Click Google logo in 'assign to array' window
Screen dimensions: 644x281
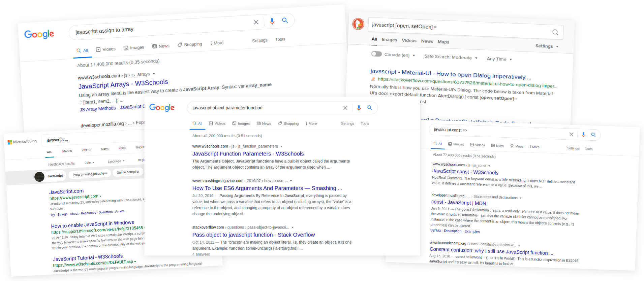tap(39, 34)
